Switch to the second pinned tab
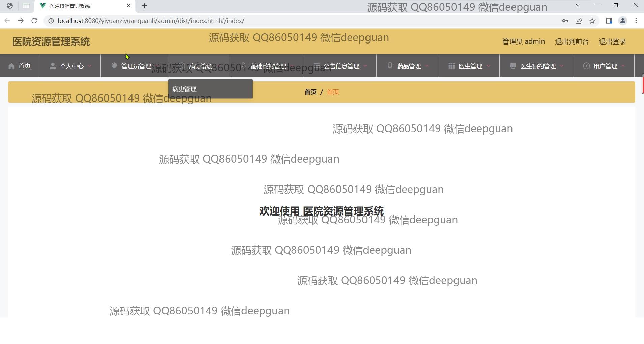The height and width of the screenshot is (344, 644). (26, 6)
